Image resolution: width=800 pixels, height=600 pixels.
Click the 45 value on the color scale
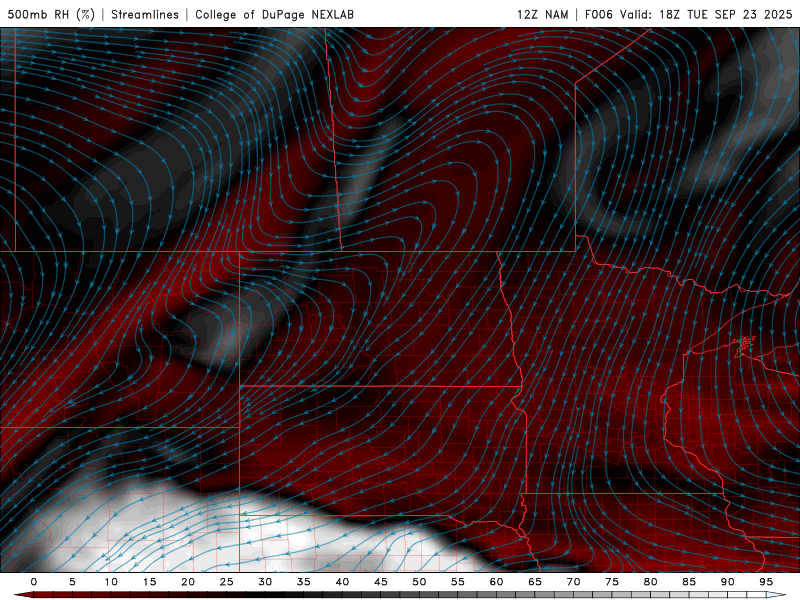click(381, 582)
